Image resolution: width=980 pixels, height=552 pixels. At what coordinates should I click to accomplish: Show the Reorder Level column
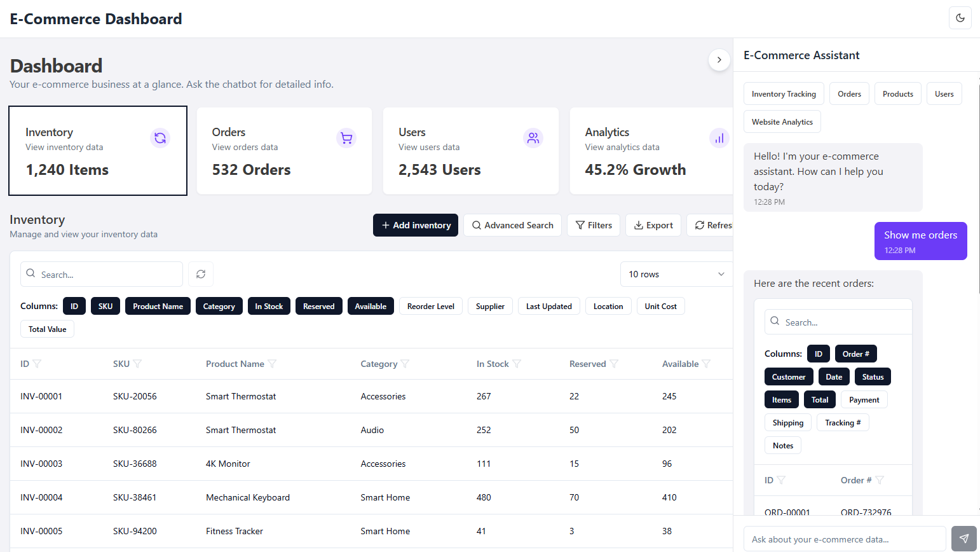coord(430,306)
